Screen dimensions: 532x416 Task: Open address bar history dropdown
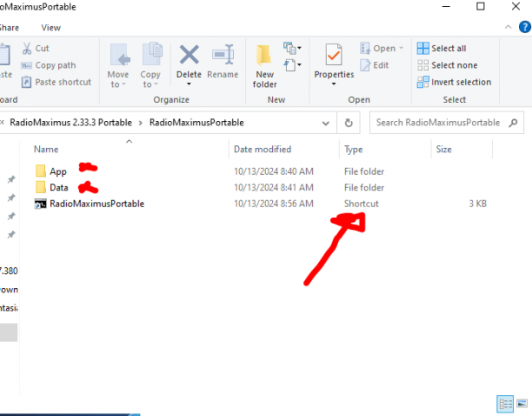coord(326,123)
